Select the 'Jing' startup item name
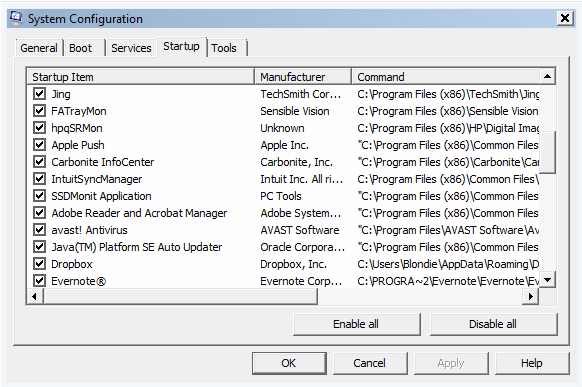582x387 pixels. click(61, 94)
